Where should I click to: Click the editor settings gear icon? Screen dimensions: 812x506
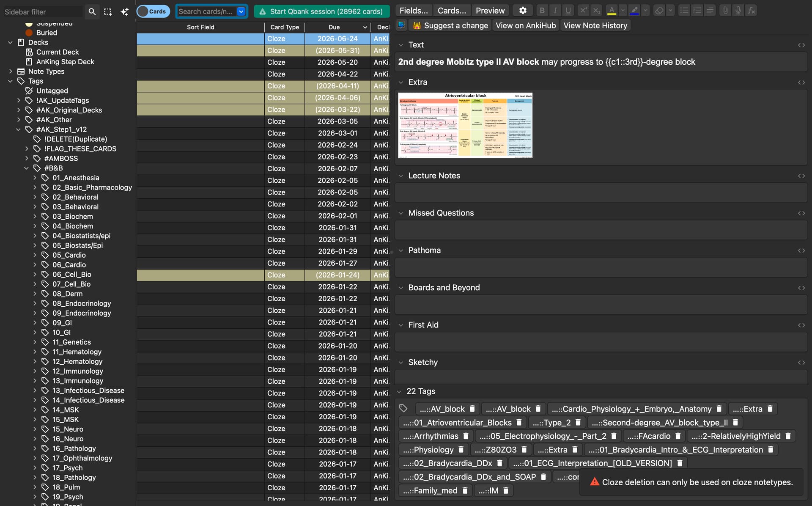pos(523,11)
